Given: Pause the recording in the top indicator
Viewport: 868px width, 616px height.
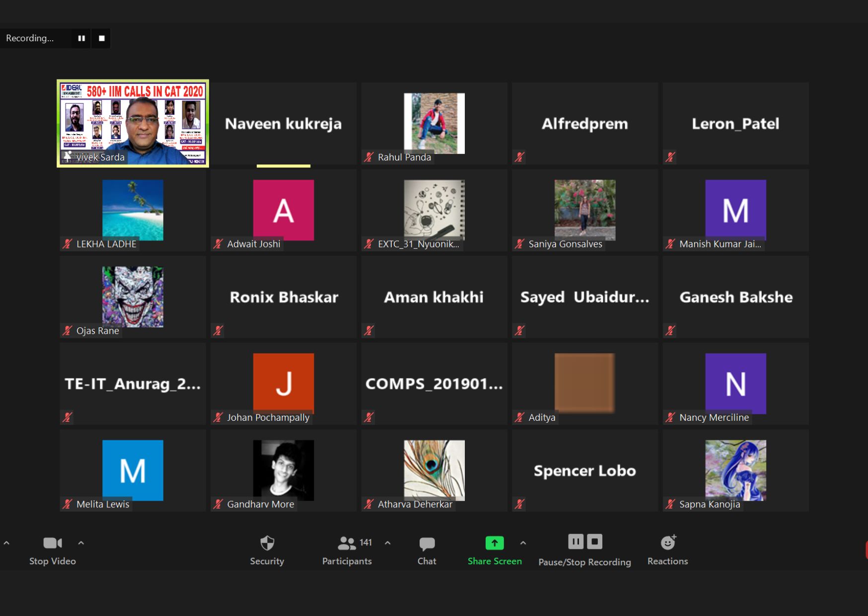Looking at the screenshot, I should tap(81, 38).
